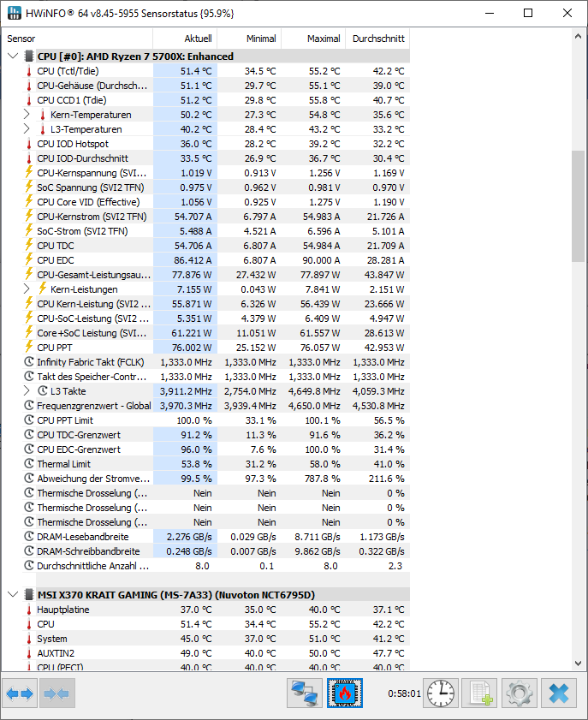Click the expand layout arrows button
This screenshot has width=588, height=720.
point(21,693)
